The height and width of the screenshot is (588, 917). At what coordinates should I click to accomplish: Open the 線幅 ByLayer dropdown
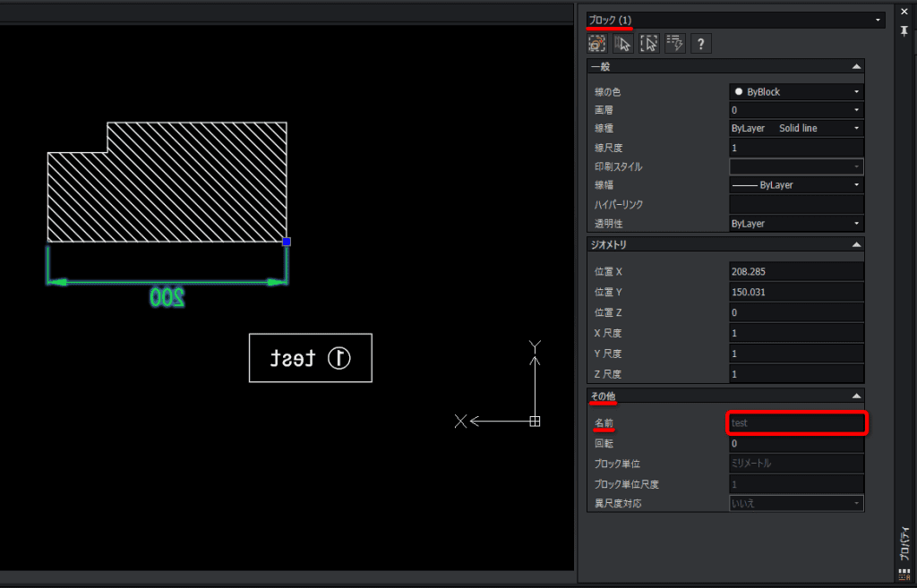(796, 184)
